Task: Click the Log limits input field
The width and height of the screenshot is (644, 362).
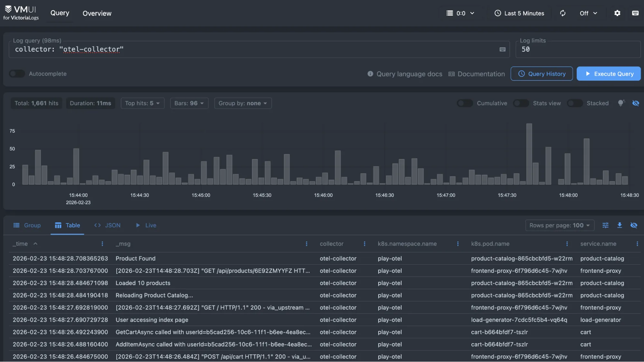Action: 578,49
